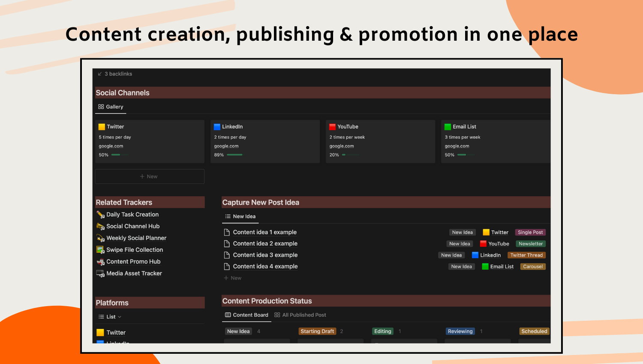Viewport: 643px width, 364px height.
Task: Open Twitter in the Platforms list
Action: [116, 333]
